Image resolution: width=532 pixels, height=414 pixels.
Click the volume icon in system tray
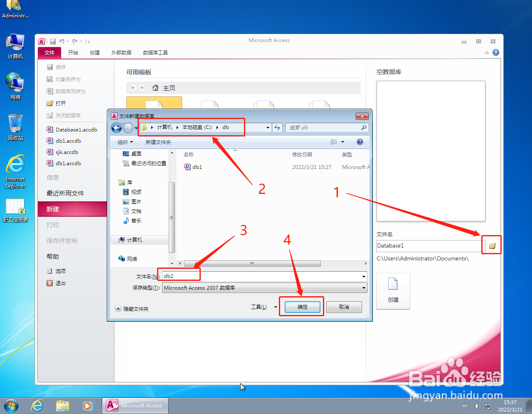[x=478, y=406]
